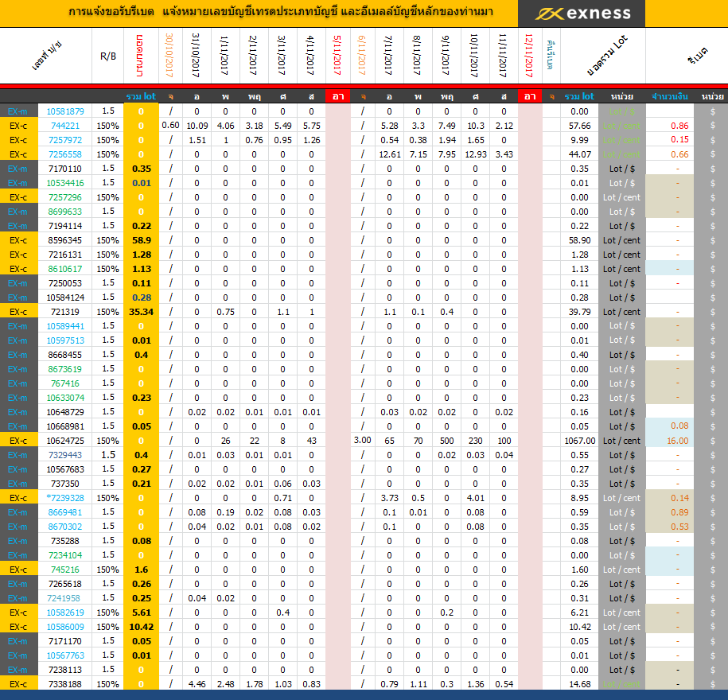The width and height of the screenshot is (728, 700).
Task: Click the R/B column header
Action: [x=107, y=56]
